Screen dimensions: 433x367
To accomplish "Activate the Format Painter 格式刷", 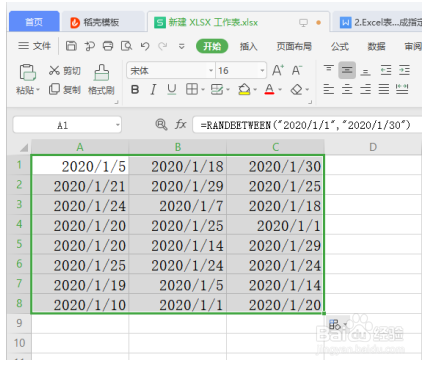I will click(x=101, y=80).
